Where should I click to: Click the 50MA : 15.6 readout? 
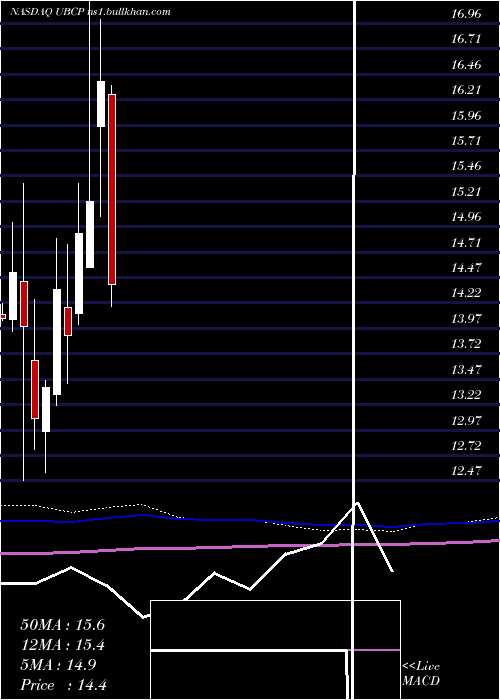(x=62, y=625)
